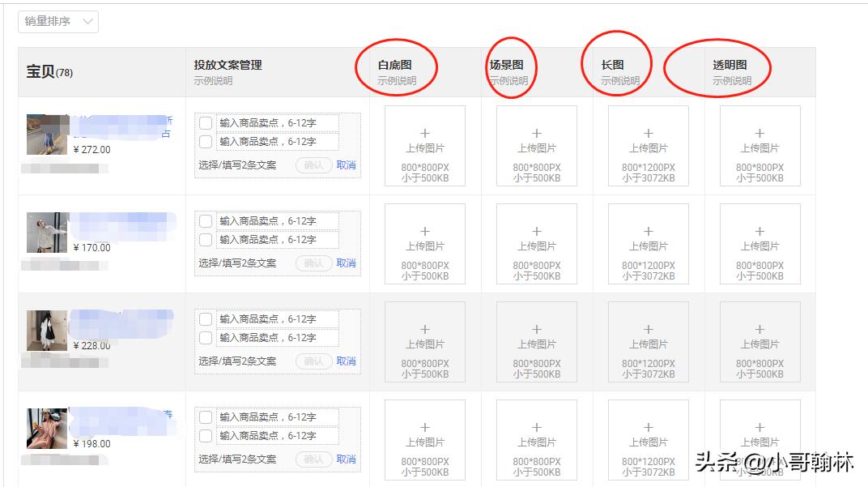Upload a 场景图 for the ¥170.00 product
The image size is (868, 487).
(535, 243)
